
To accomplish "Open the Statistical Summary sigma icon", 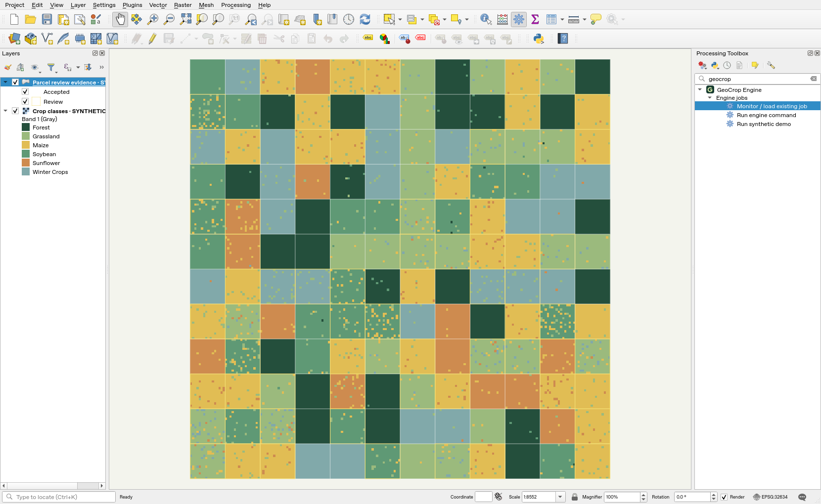I will (x=535, y=19).
